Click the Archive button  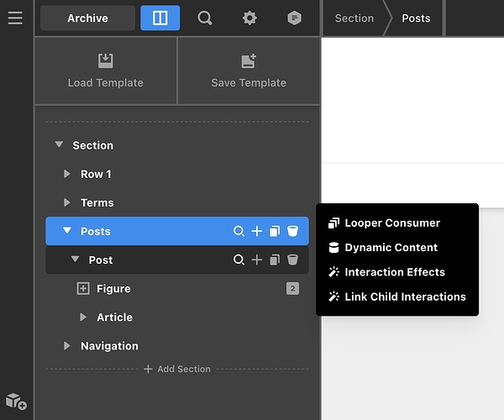(x=87, y=18)
